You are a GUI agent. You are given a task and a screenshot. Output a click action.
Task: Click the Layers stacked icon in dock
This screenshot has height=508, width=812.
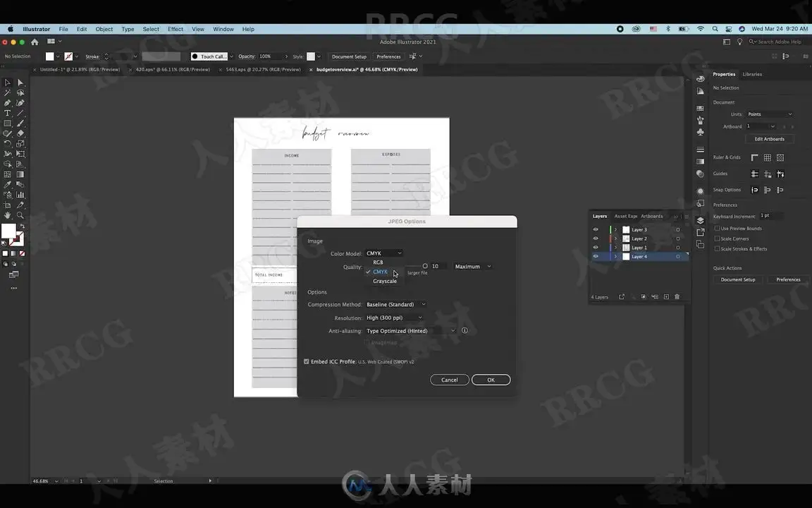700,220
